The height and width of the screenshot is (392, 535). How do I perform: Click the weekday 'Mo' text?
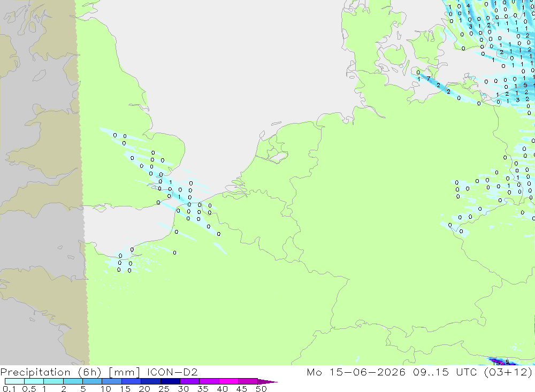pyautogui.click(x=314, y=372)
